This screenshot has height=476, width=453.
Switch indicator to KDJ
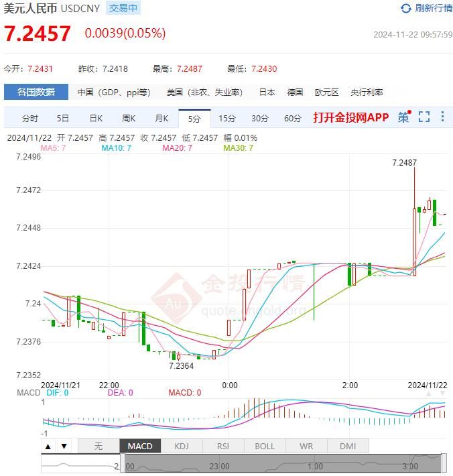[x=182, y=447]
